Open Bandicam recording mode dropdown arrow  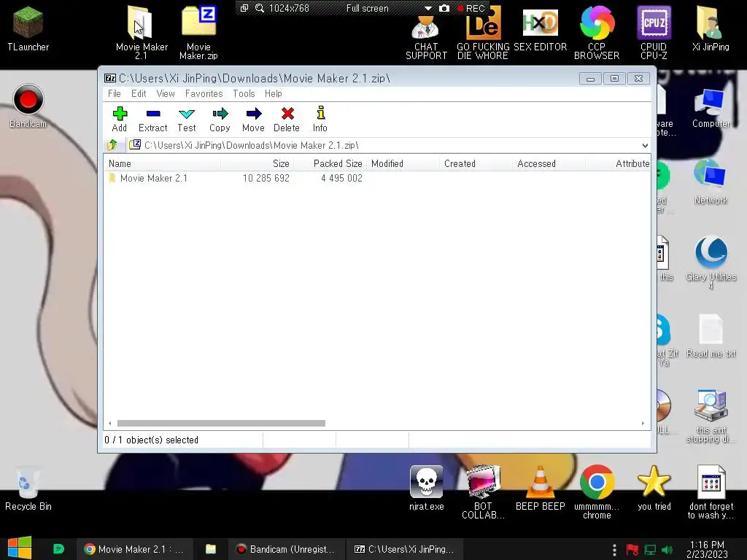[x=427, y=9]
